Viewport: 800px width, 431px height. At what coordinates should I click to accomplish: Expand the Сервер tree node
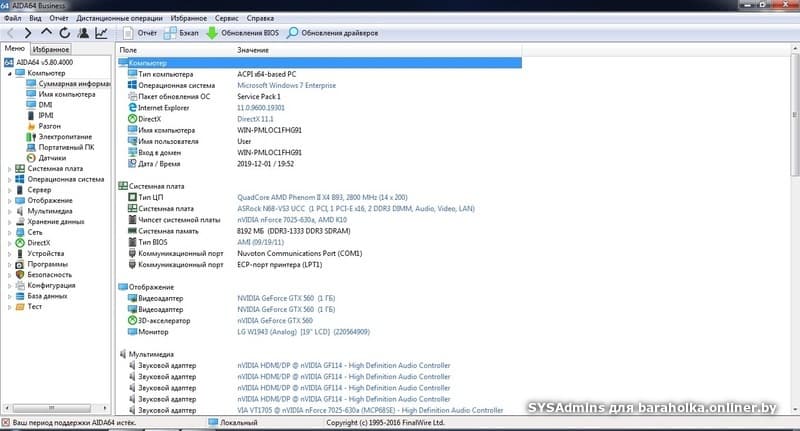coord(9,190)
